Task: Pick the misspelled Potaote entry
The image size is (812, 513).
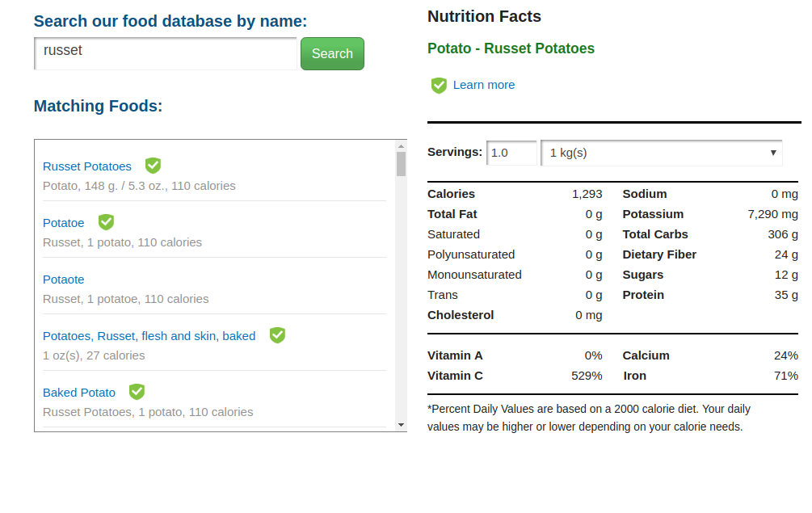Action: tap(64, 280)
